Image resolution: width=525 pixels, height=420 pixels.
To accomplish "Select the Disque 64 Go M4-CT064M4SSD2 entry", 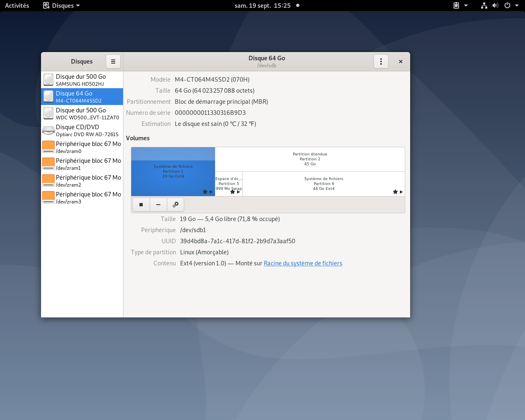I will [82, 97].
